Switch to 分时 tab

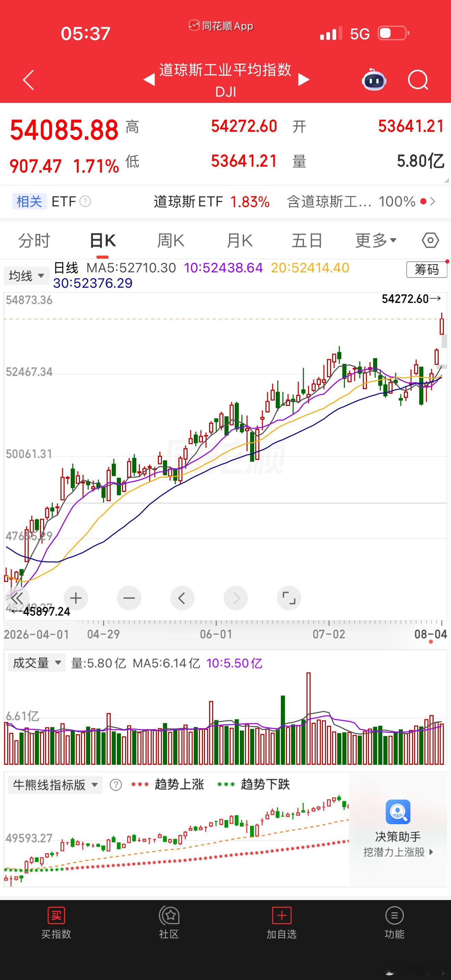(34, 241)
